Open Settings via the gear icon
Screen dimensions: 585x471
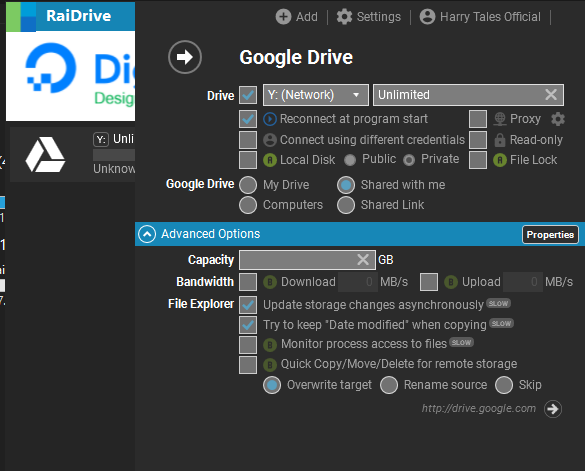click(344, 17)
